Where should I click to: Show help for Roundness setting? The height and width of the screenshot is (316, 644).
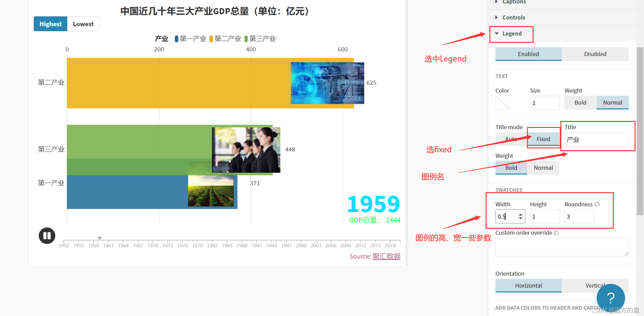click(x=597, y=204)
